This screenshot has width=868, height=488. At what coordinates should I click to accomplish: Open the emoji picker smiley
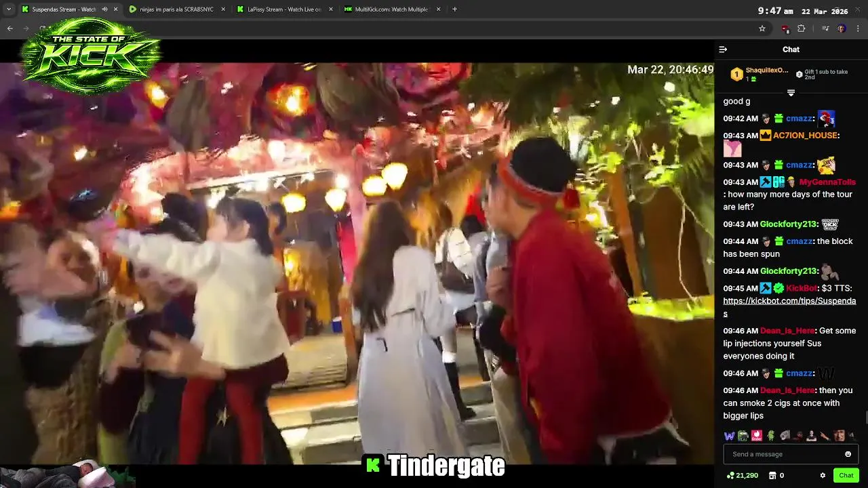coord(848,454)
